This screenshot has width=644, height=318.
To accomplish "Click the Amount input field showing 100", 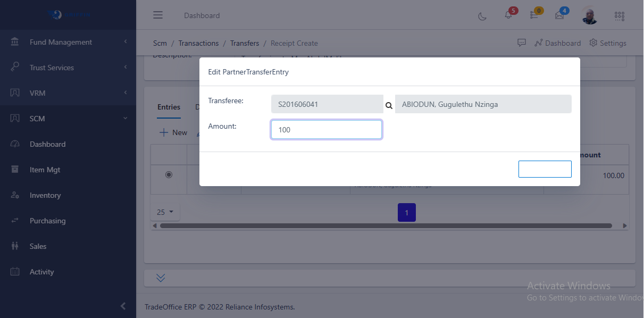I will click(326, 129).
